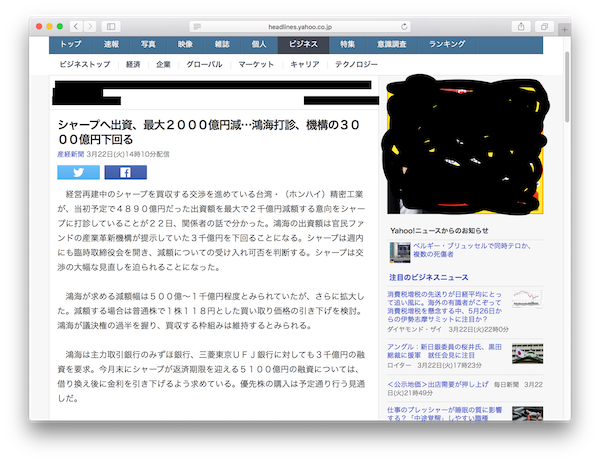The image size is (600, 462).
Task: Open the ランキング tab
Action: pos(447,44)
